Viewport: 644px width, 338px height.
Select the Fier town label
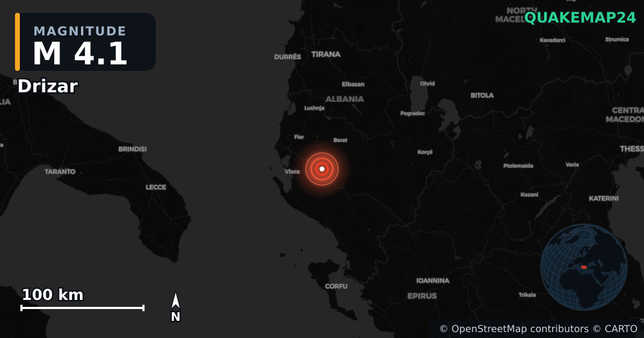pos(299,137)
